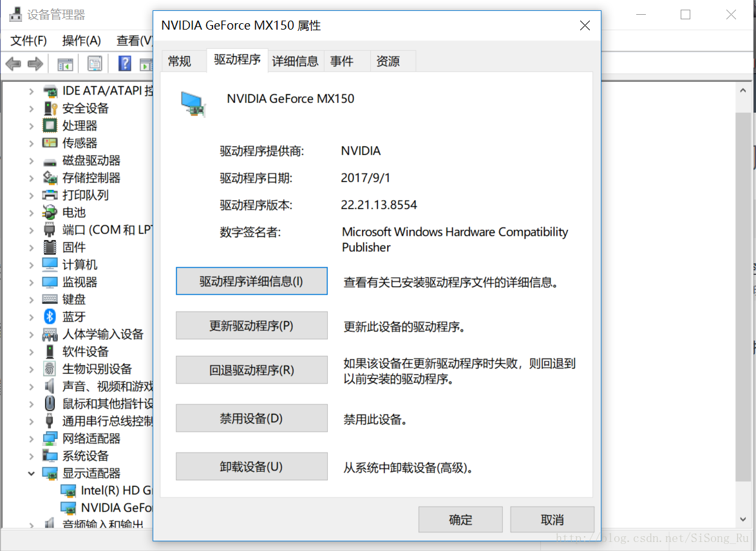Expand the 蓝牙 tree node
This screenshot has width=756, height=551.
(x=32, y=317)
